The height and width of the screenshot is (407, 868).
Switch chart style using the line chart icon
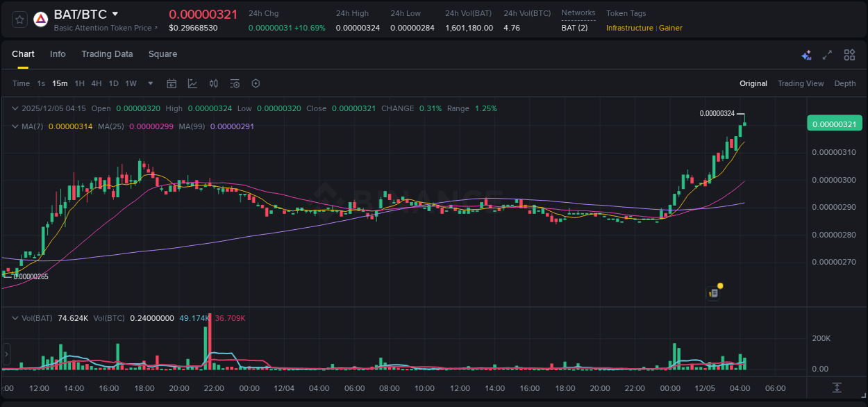[192, 83]
